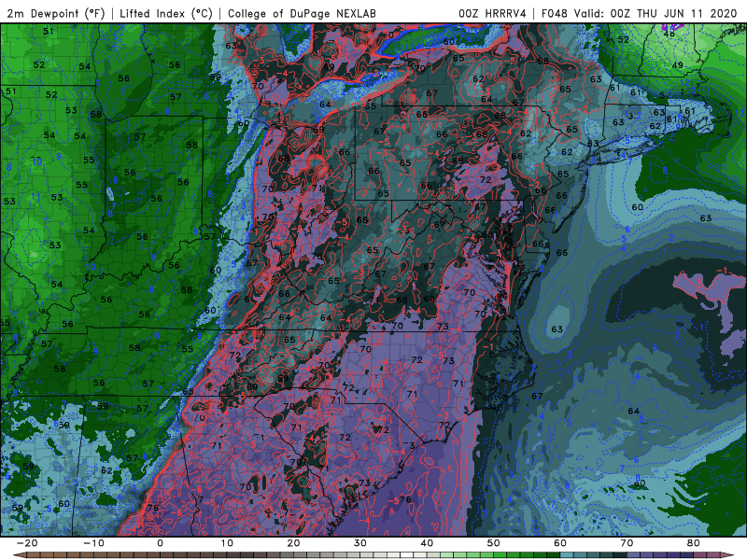Click the '76' dewpoint value offshore South Carolina

405,499
